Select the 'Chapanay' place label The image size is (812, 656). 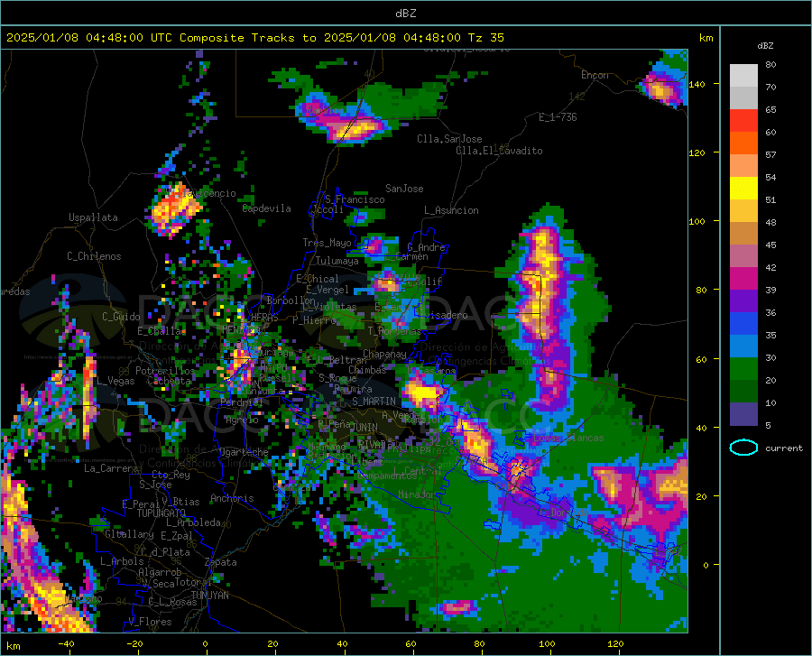tap(384, 354)
